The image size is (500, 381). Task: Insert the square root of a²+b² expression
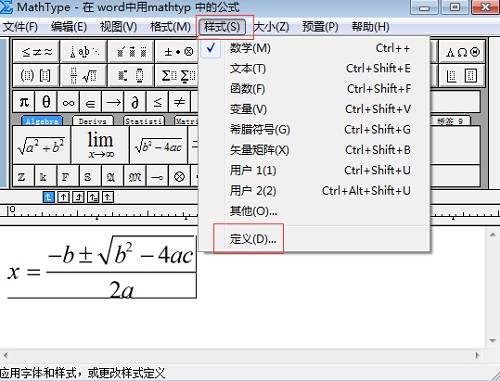coord(42,145)
